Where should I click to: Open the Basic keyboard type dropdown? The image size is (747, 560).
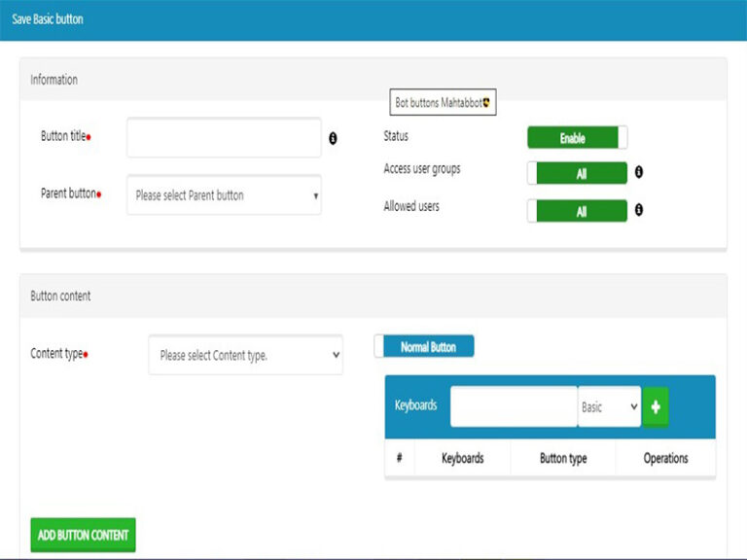point(609,407)
